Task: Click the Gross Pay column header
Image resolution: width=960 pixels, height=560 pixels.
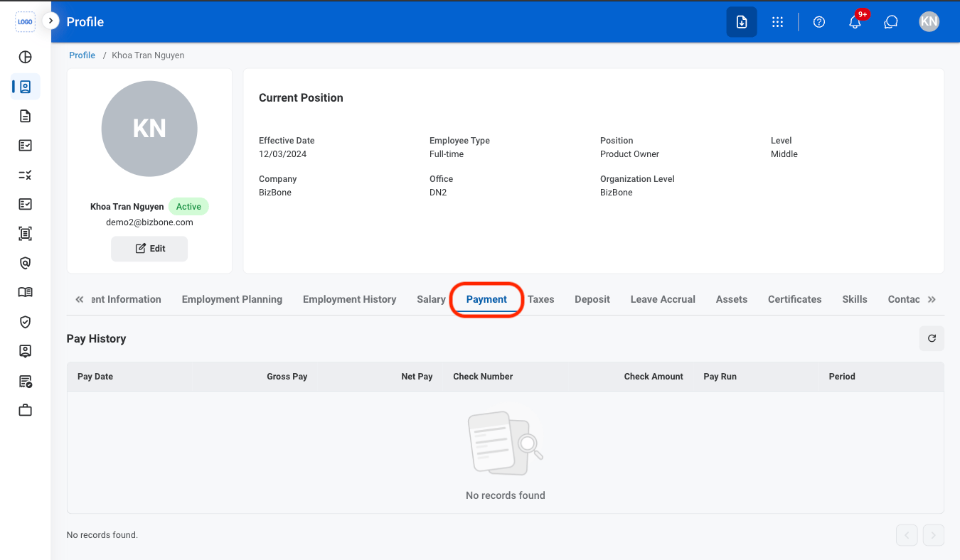Action: coord(287,377)
